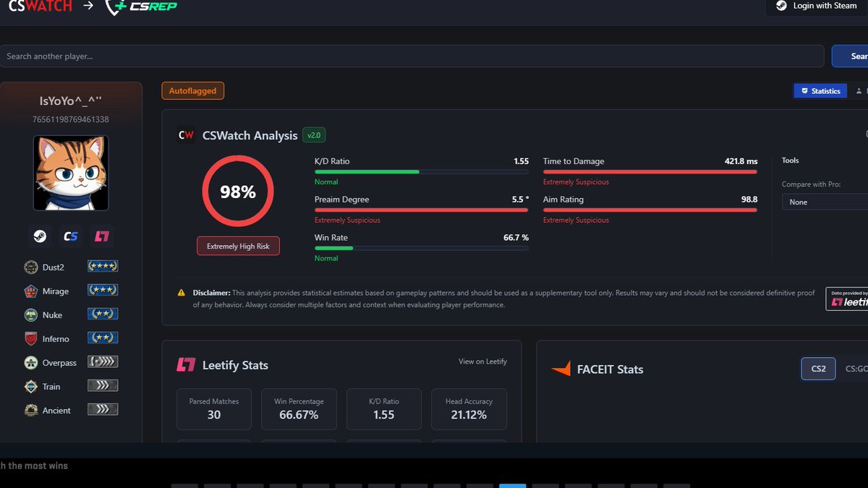Click the Mirage rank badge
The height and width of the screenshot is (488, 868).
103,290
